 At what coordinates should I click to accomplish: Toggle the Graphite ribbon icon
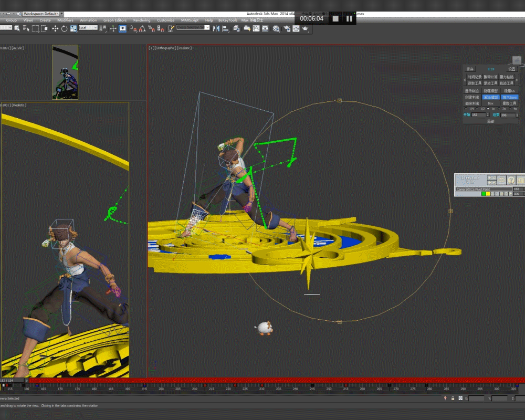coord(247,28)
